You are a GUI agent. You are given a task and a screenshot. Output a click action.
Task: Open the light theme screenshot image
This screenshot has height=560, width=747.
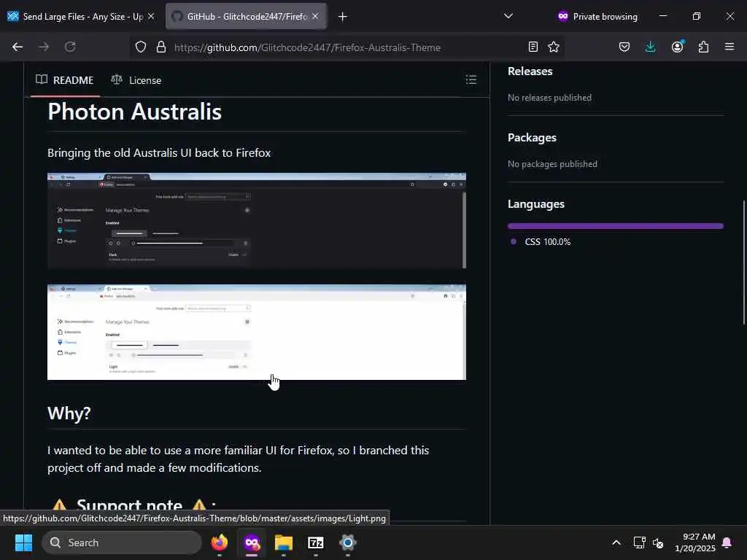point(256,332)
